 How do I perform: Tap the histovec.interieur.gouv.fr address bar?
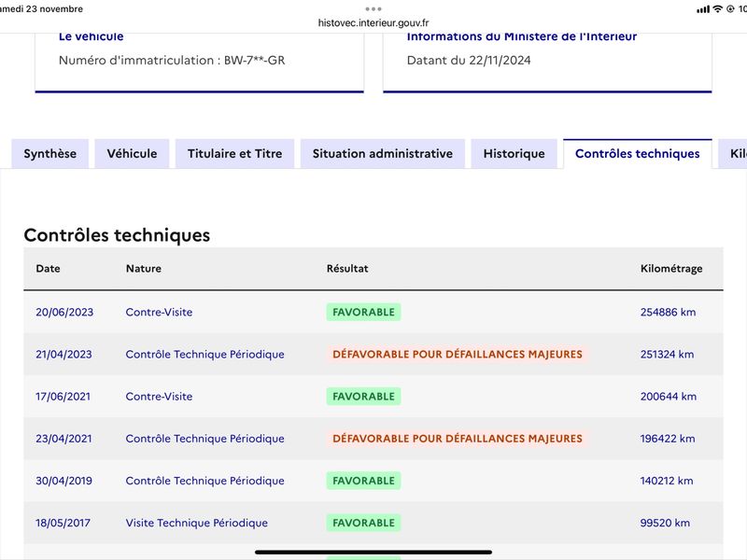373,22
